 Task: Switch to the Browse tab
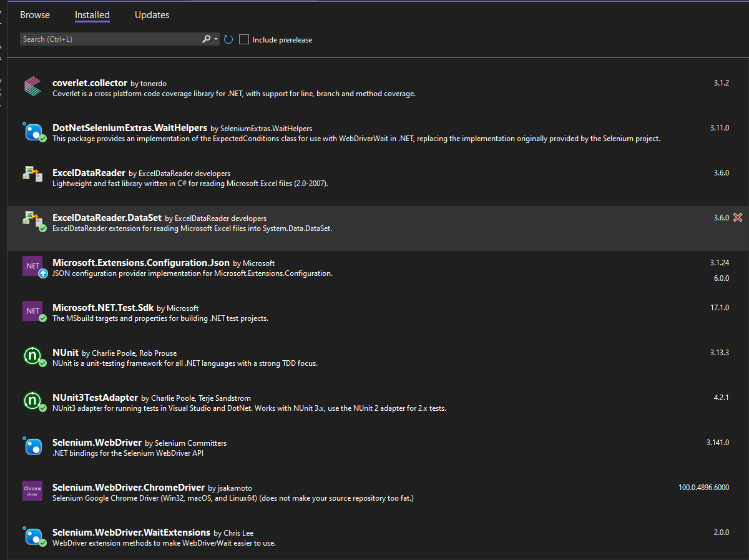pos(35,15)
